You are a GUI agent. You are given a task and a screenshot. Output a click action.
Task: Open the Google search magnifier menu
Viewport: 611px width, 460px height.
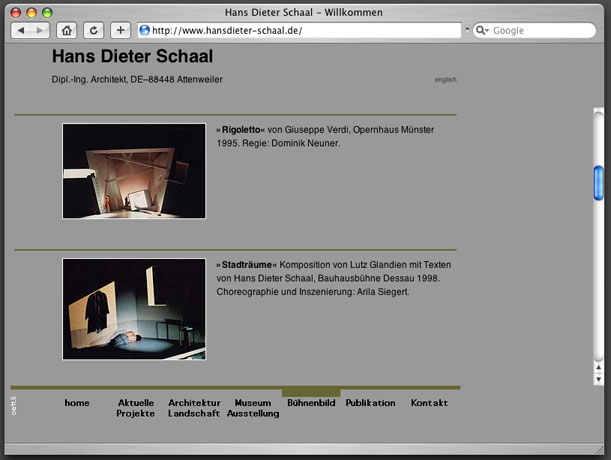click(x=482, y=31)
